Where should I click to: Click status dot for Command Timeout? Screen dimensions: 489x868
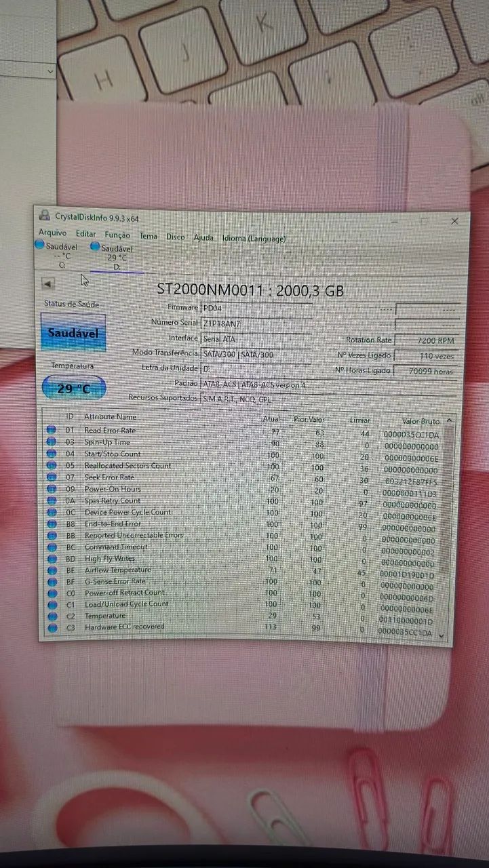point(51,547)
